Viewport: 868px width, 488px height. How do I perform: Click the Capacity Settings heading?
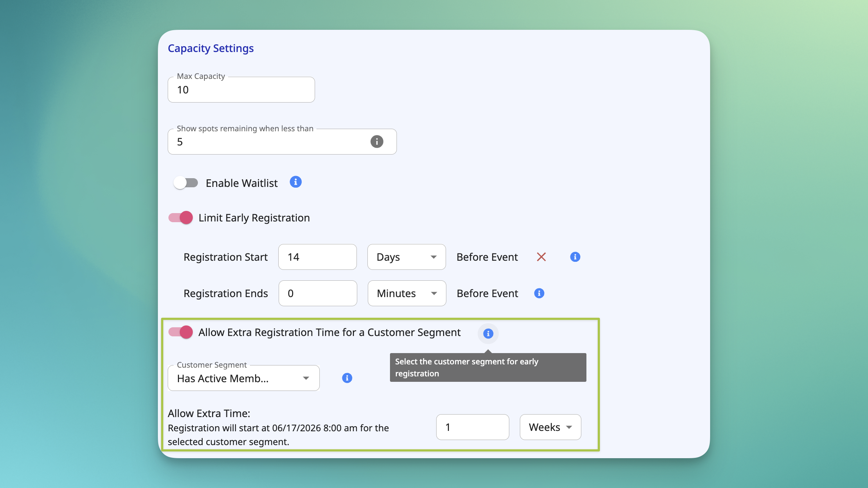[x=211, y=48]
